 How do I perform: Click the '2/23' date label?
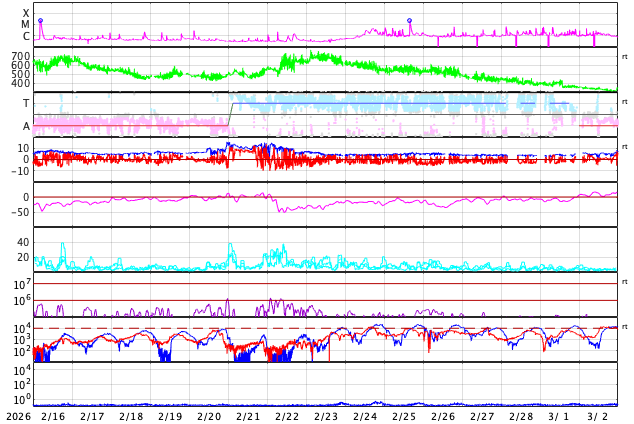click(x=326, y=416)
